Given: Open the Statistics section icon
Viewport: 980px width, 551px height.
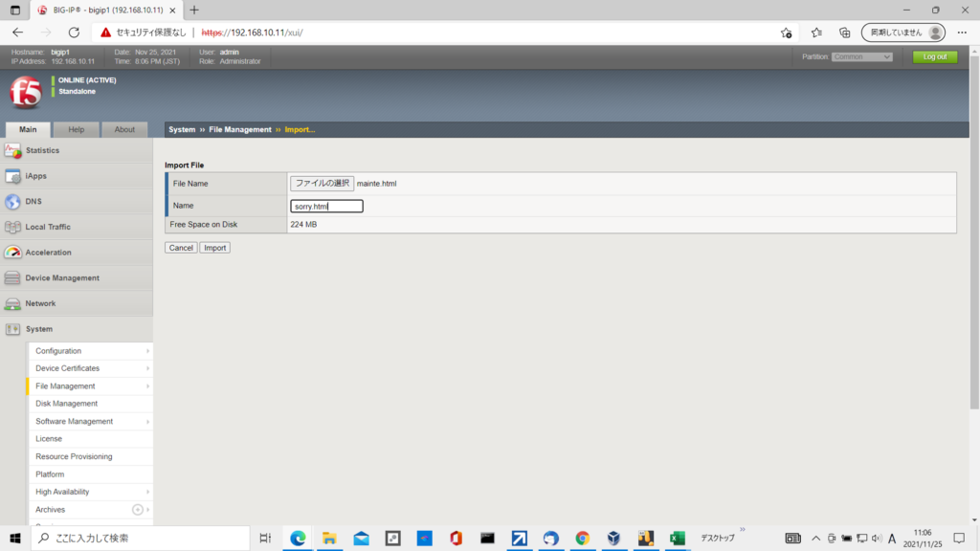Looking at the screenshot, I should [x=12, y=150].
